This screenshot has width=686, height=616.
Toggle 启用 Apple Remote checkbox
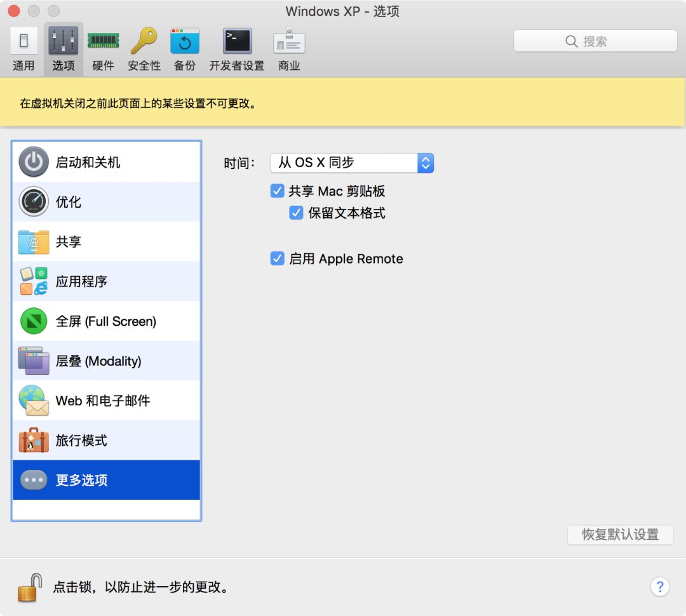[277, 258]
